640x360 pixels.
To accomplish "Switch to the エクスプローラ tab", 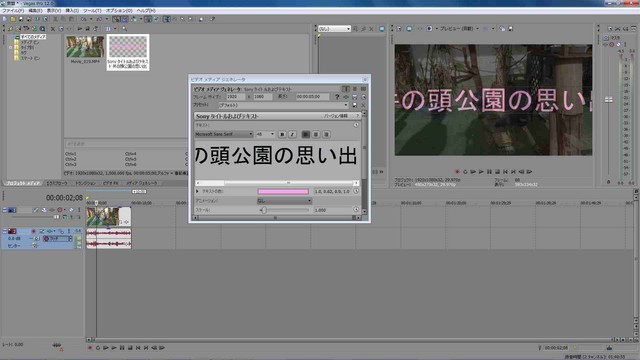I will pyautogui.click(x=57, y=183).
